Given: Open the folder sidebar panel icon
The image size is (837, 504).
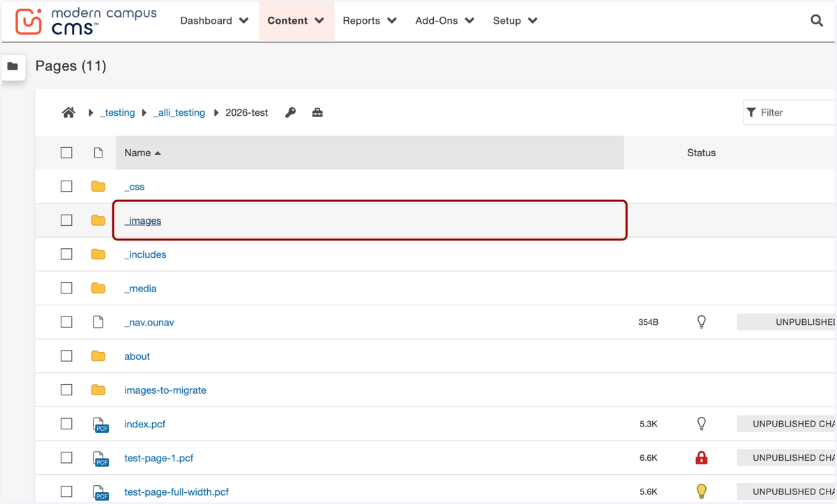Looking at the screenshot, I should pos(13,66).
